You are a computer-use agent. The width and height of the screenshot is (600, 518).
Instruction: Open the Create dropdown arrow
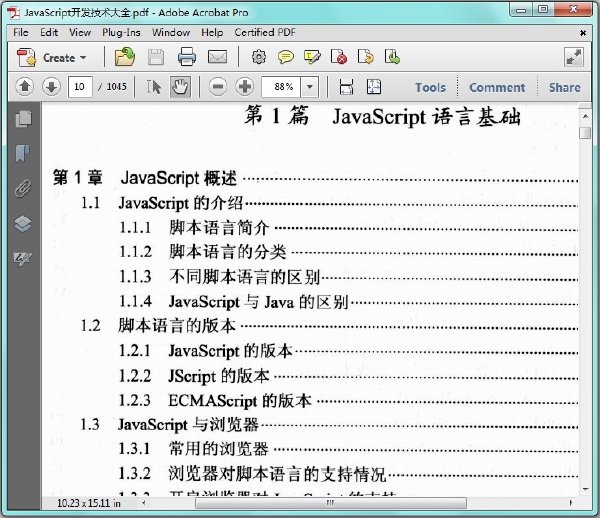pos(83,58)
